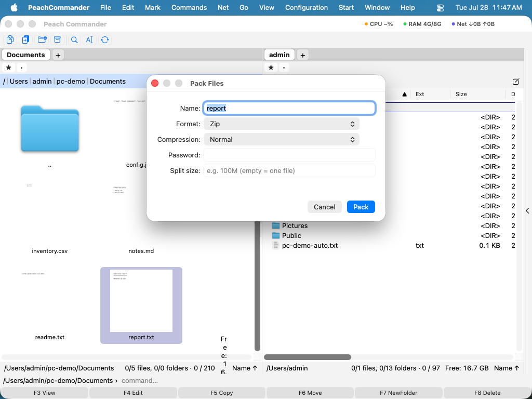The width and height of the screenshot is (532, 399).
Task: Click 'pc-demo' in the breadcrumb path
Action: click(71, 82)
